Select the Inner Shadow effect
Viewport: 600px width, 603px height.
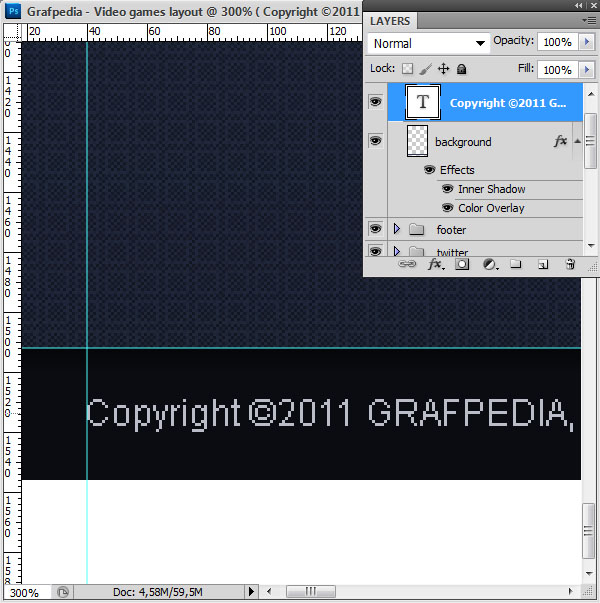click(x=492, y=189)
